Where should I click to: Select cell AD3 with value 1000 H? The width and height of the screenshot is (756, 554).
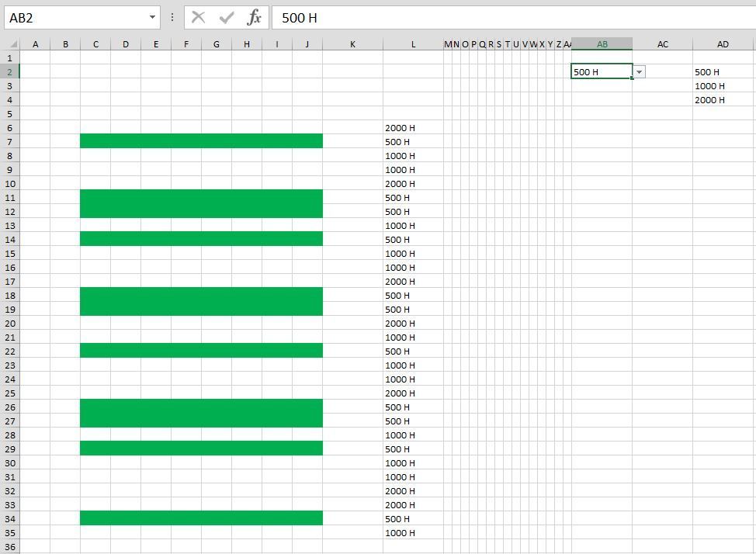(x=723, y=86)
